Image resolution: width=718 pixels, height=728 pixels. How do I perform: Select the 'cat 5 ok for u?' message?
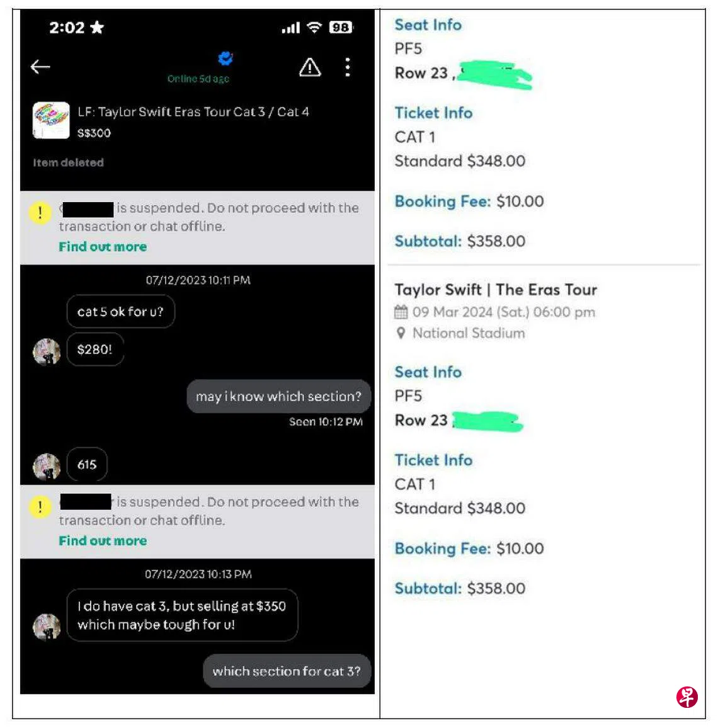[121, 312]
